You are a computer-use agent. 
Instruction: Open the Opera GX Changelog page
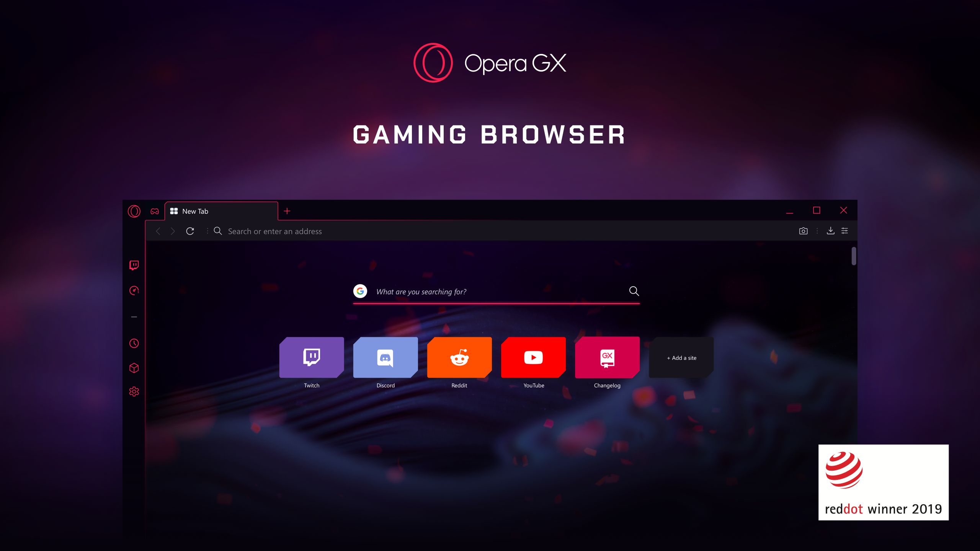pos(607,357)
